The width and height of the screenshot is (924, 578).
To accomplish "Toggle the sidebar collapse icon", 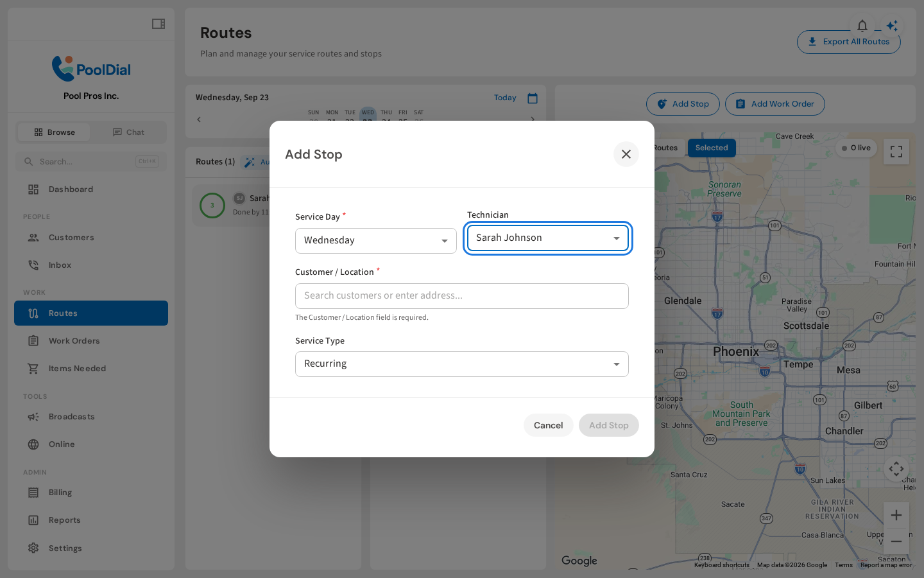I will pyautogui.click(x=158, y=24).
